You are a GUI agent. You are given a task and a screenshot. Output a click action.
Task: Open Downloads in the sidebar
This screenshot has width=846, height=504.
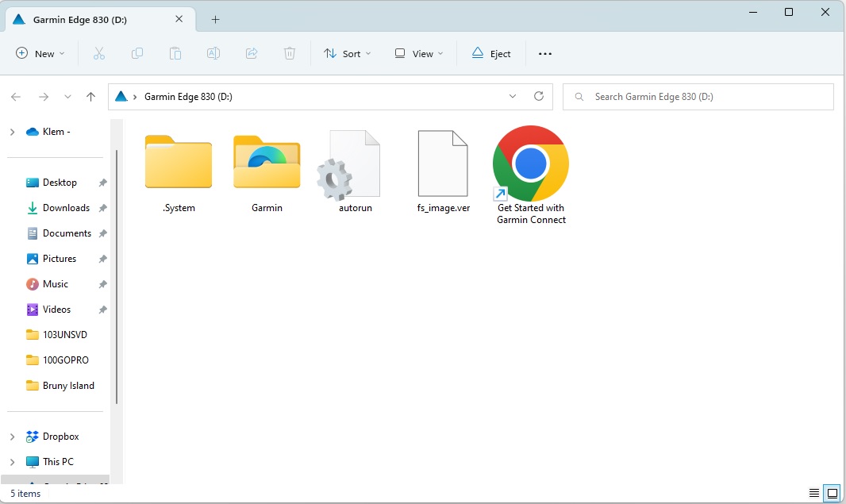pos(66,208)
